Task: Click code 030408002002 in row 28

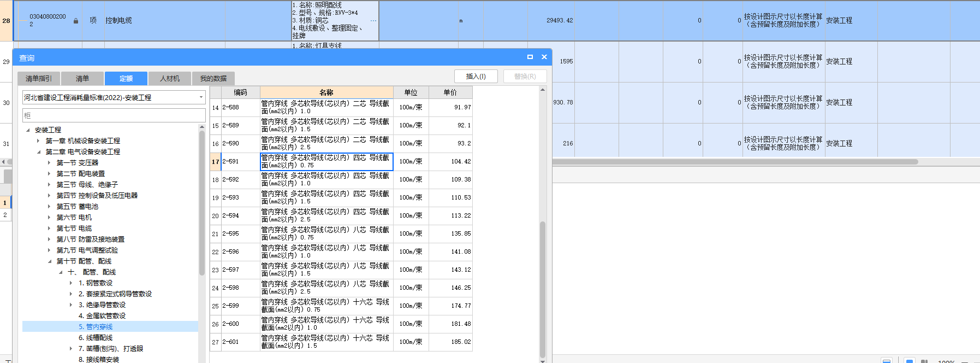Action: 47,21
